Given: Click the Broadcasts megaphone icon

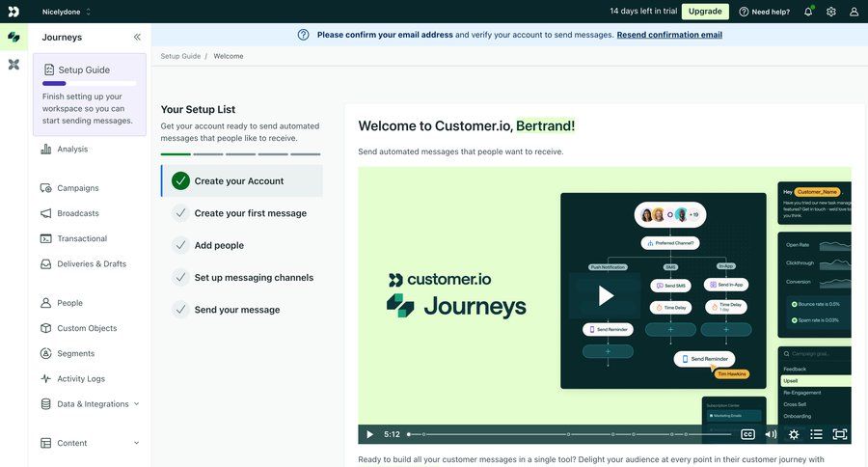Looking at the screenshot, I should pyautogui.click(x=46, y=213).
